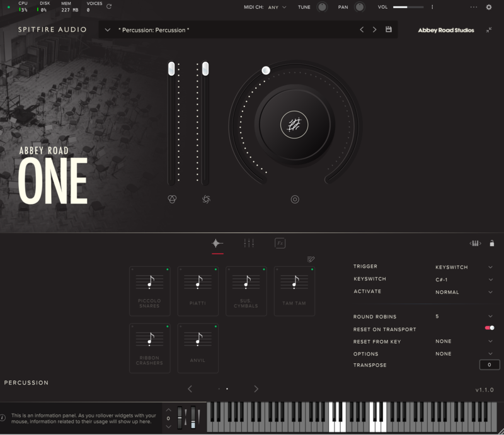Screen dimensions: 504x435
Task: Click the info icon in the information panel
Action: [3, 418]
